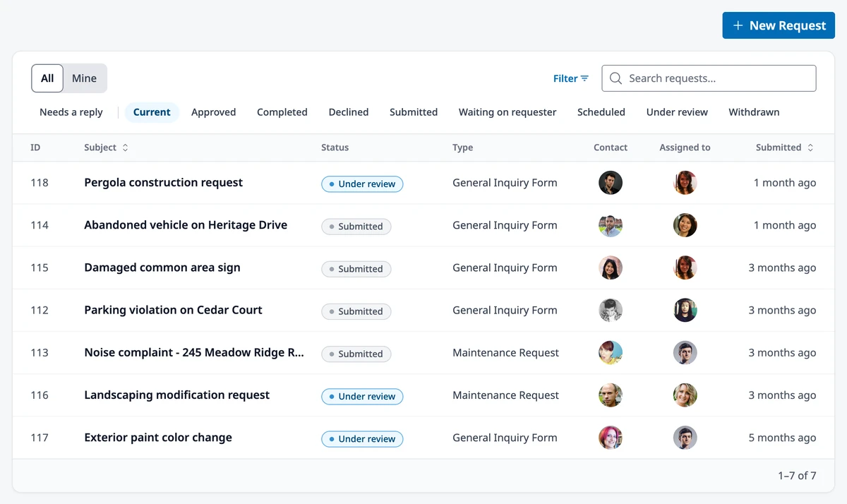Image resolution: width=847 pixels, height=504 pixels.
Task: Open Pergola construction request
Action: [x=163, y=183]
